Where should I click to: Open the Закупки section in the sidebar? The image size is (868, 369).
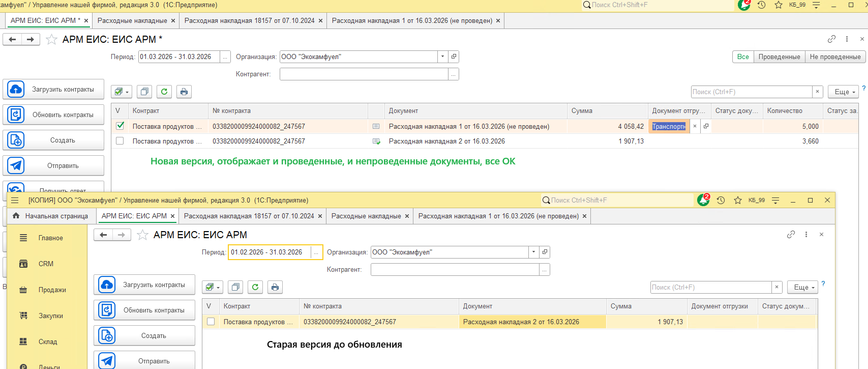[51, 316]
